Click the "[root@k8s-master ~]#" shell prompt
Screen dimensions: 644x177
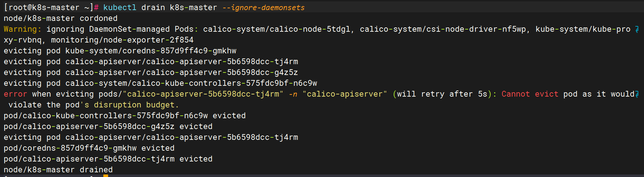[51, 8]
